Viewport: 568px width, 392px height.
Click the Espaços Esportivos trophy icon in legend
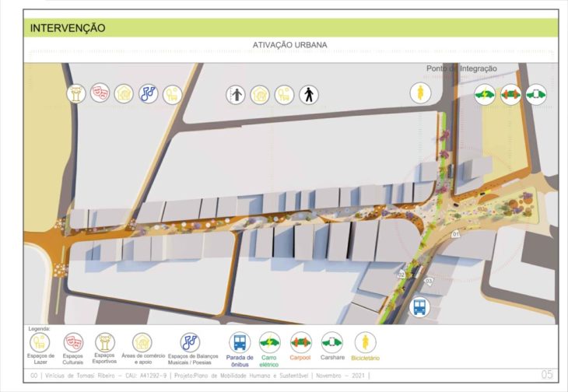[104, 342]
